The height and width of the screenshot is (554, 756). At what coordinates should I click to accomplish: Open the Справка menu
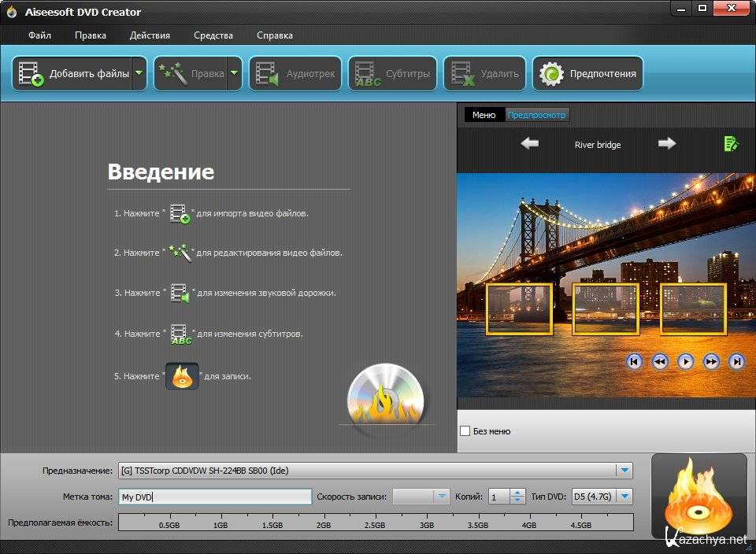tap(274, 35)
